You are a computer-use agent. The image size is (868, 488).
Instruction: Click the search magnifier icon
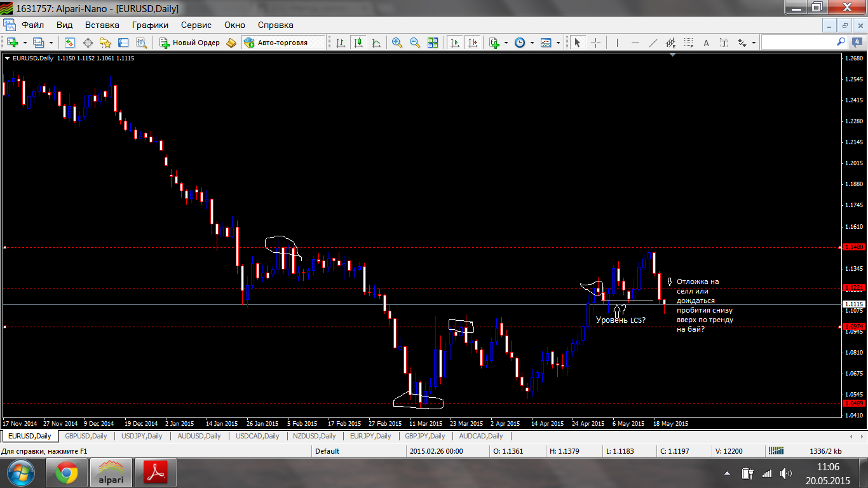click(841, 42)
